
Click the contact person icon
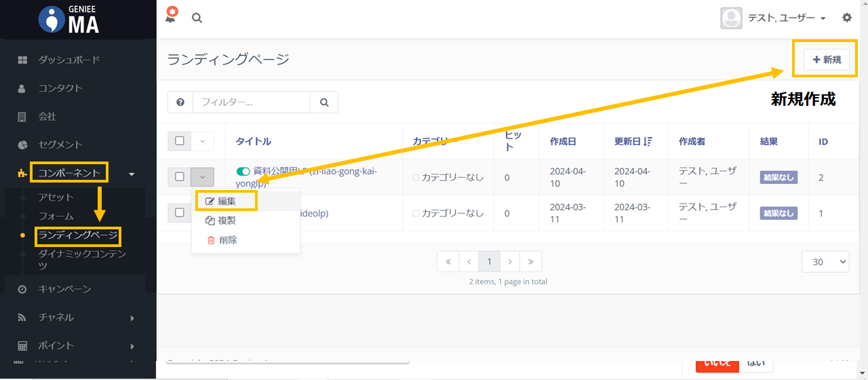tap(22, 88)
